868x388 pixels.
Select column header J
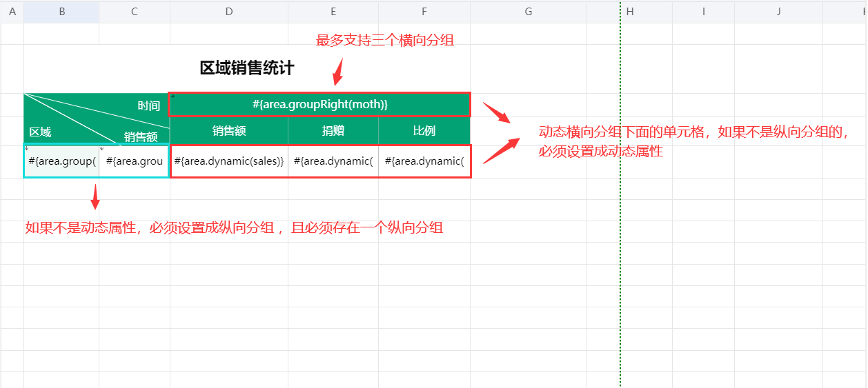pyautogui.click(x=778, y=12)
